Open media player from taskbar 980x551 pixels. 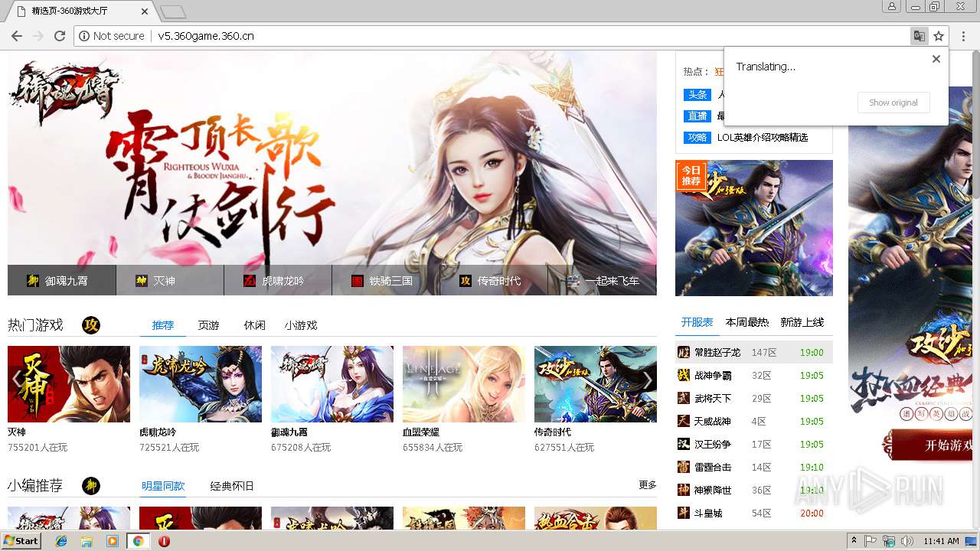[113, 541]
